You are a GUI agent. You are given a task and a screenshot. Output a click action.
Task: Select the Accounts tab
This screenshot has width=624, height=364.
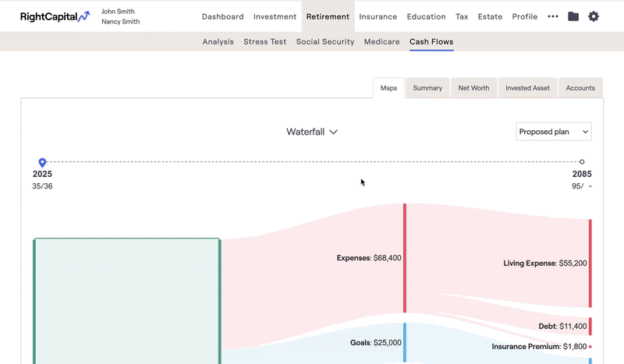tap(580, 88)
